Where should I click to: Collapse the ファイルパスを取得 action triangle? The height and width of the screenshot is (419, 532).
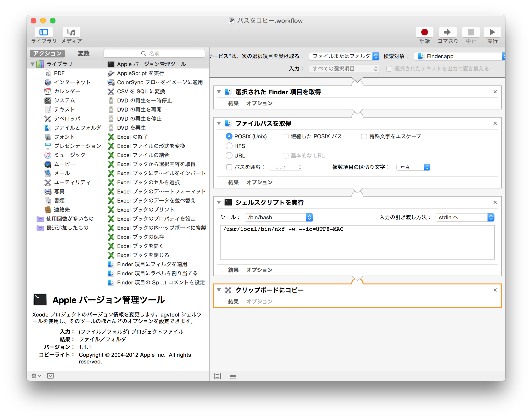click(x=219, y=123)
